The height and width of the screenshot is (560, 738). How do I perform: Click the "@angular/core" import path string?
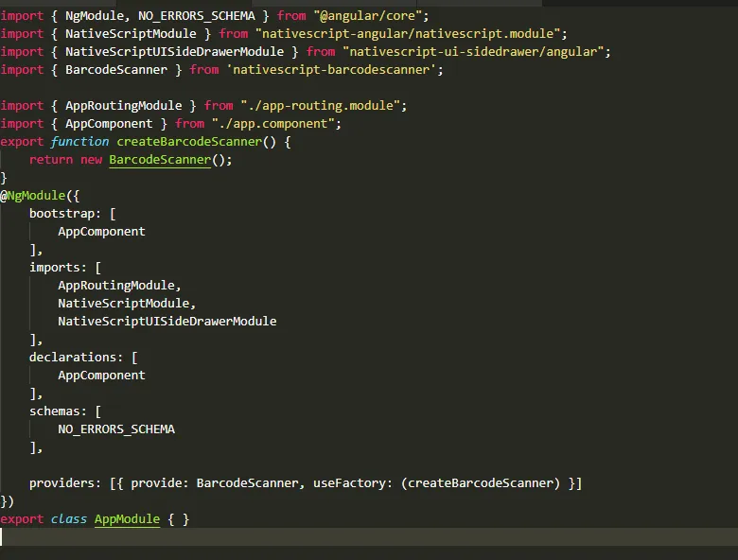tap(371, 16)
